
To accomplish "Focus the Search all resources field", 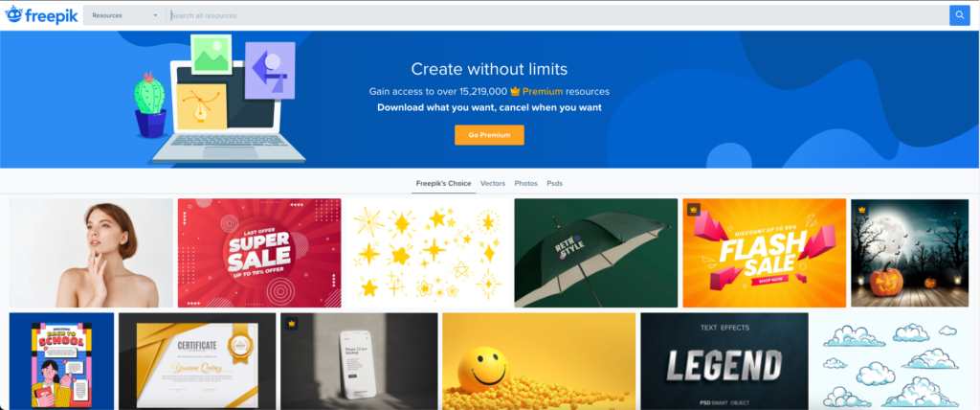I will 558,15.
